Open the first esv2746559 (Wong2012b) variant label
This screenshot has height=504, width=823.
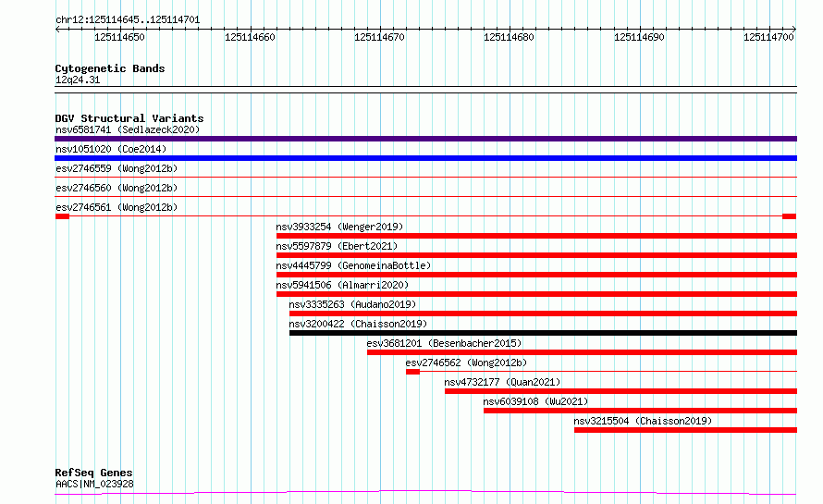click(117, 168)
